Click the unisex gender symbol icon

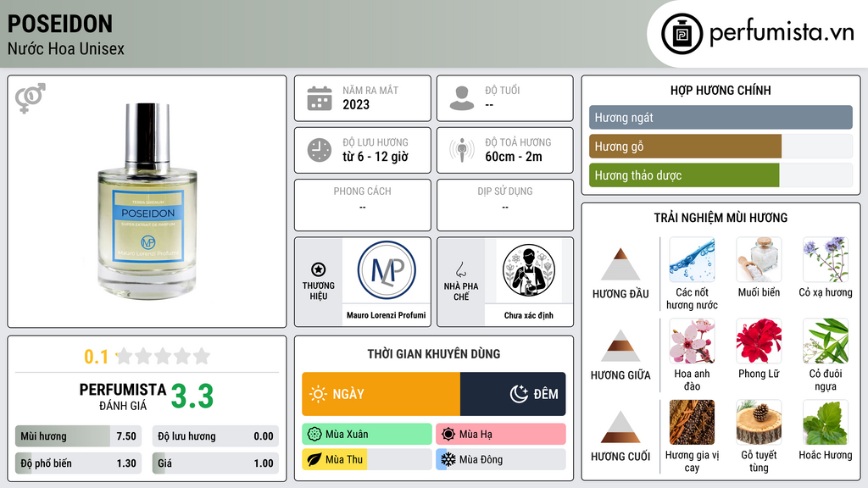point(31,98)
